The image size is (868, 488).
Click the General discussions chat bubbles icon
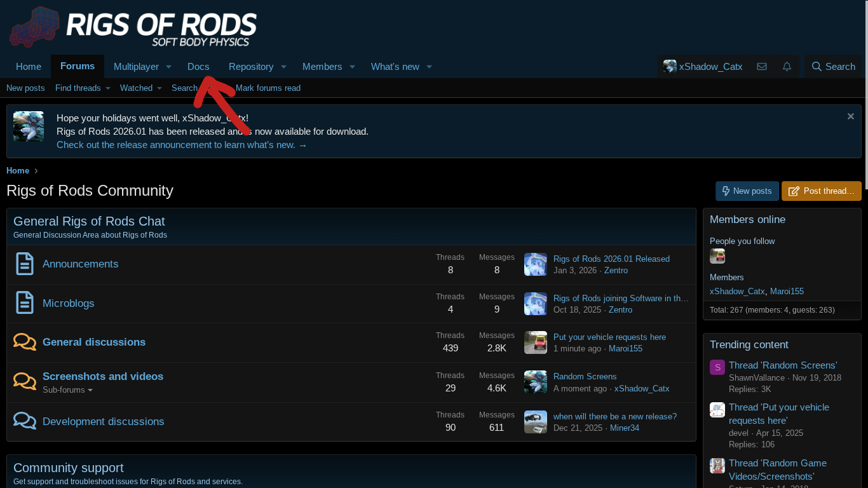coord(25,342)
